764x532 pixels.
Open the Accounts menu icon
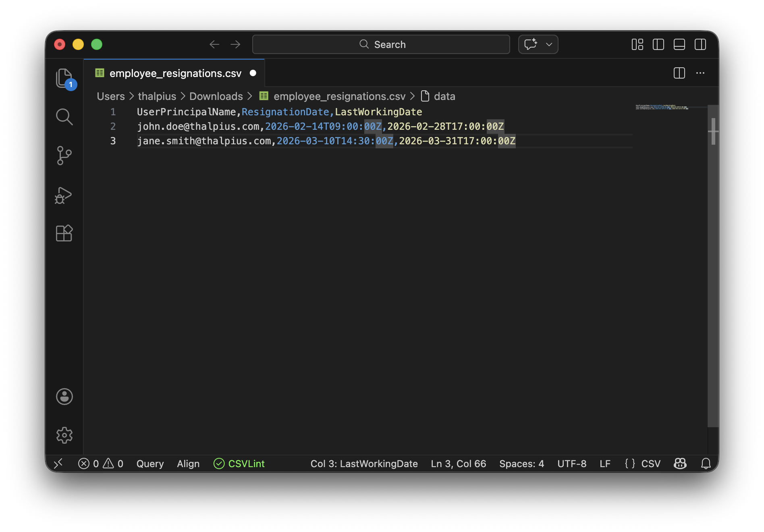point(64,397)
